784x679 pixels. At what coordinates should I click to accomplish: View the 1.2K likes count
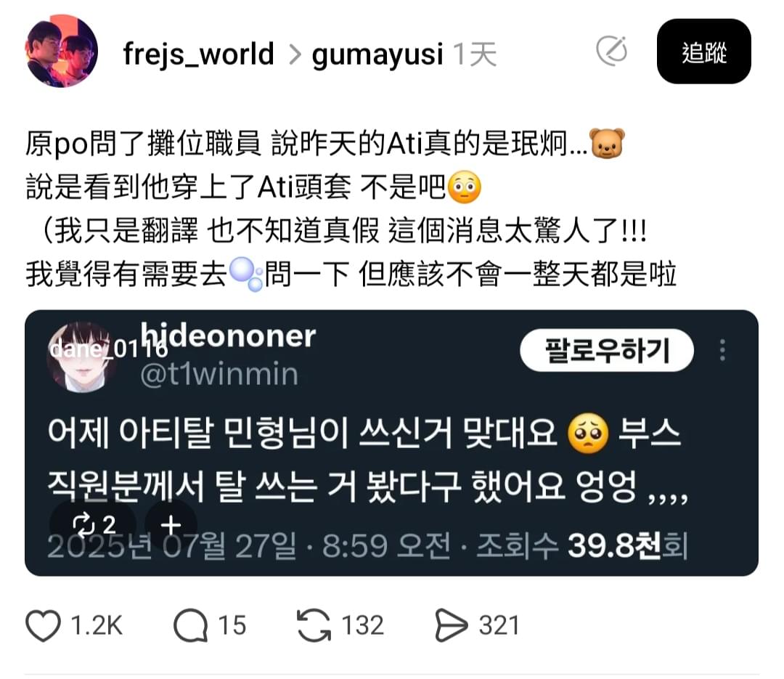(97, 625)
